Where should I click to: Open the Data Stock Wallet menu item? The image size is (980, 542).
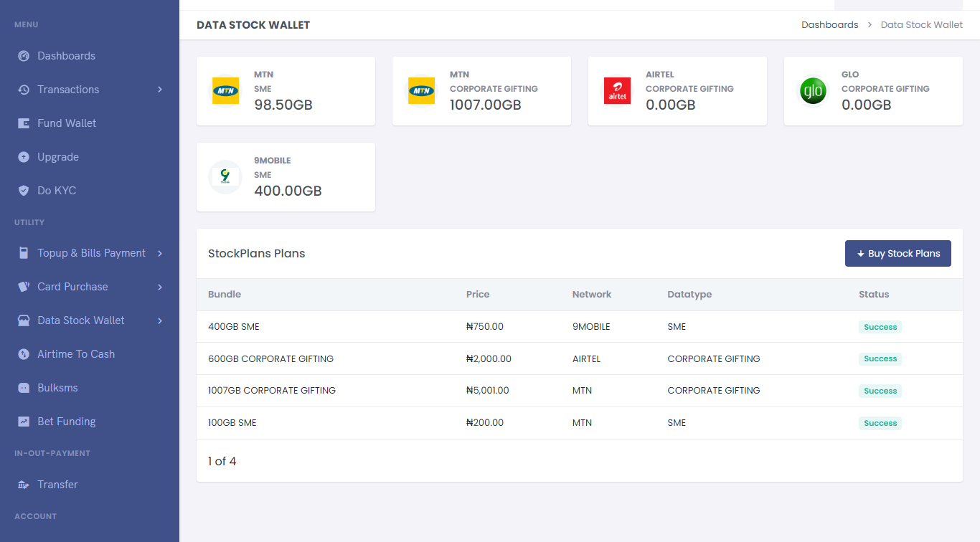pos(80,320)
